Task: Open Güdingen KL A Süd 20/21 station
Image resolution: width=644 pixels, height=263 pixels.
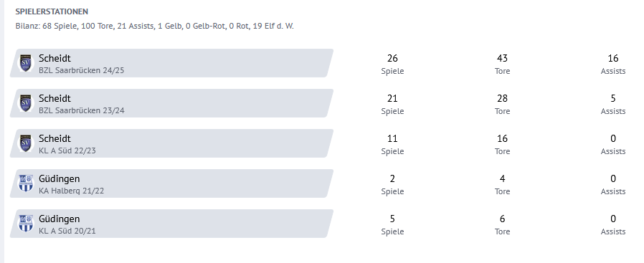Action: pos(171,224)
